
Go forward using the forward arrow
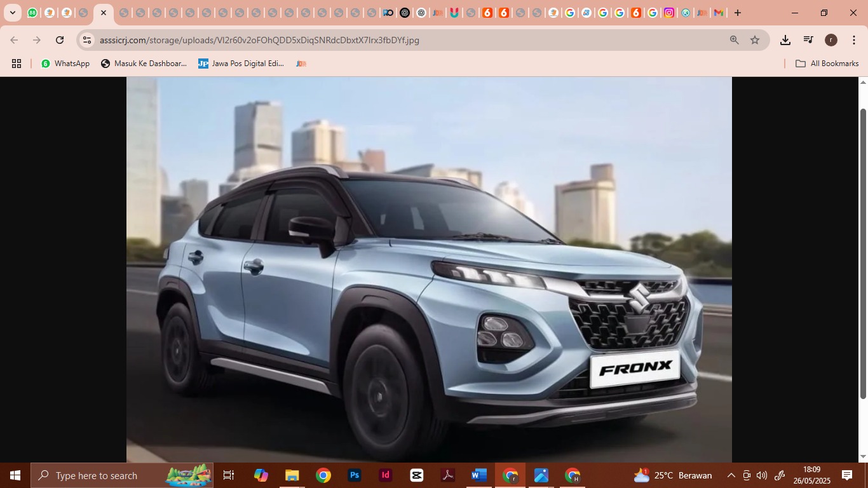37,40
